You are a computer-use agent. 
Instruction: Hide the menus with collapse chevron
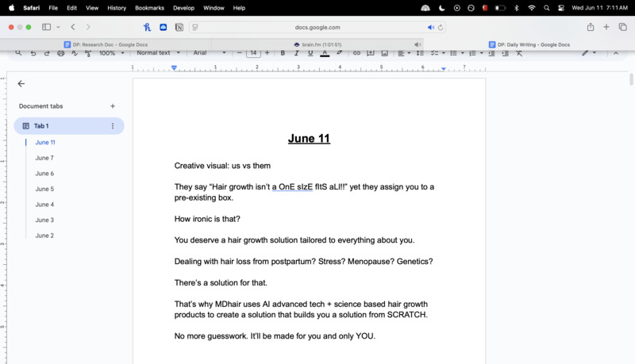(616, 53)
